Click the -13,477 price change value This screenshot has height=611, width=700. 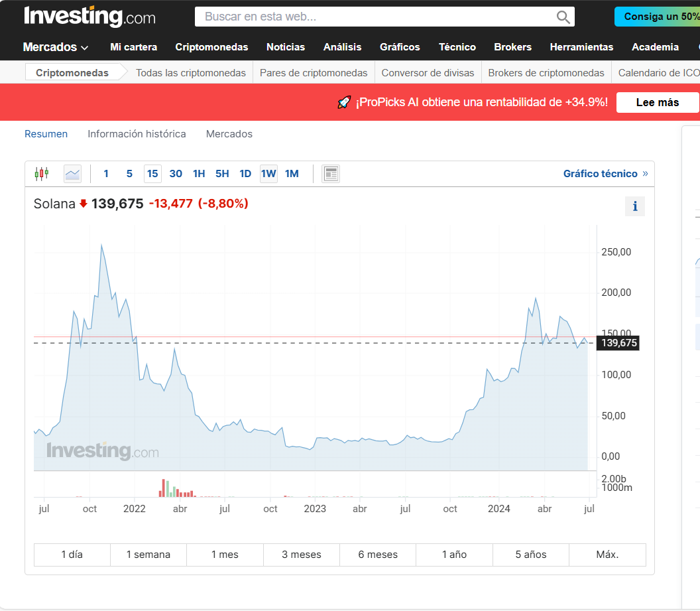coord(170,204)
